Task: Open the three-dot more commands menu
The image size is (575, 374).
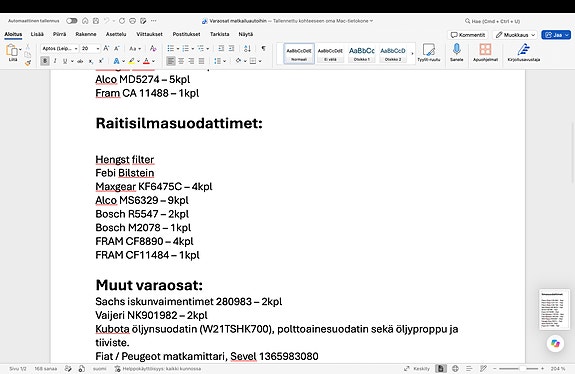Action: coord(154,21)
